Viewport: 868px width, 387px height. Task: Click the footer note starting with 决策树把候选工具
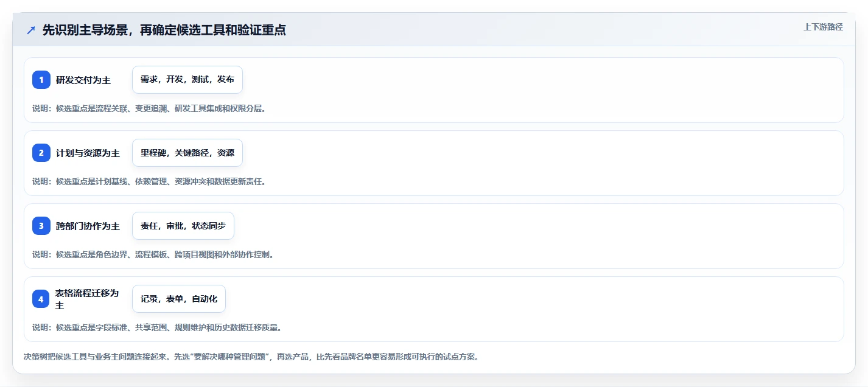(251, 357)
